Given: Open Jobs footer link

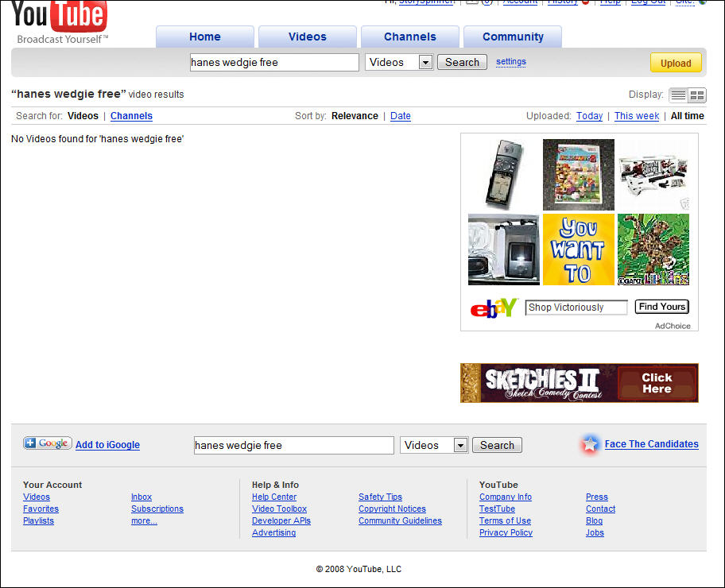Looking at the screenshot, I should (x=595, y=533).
